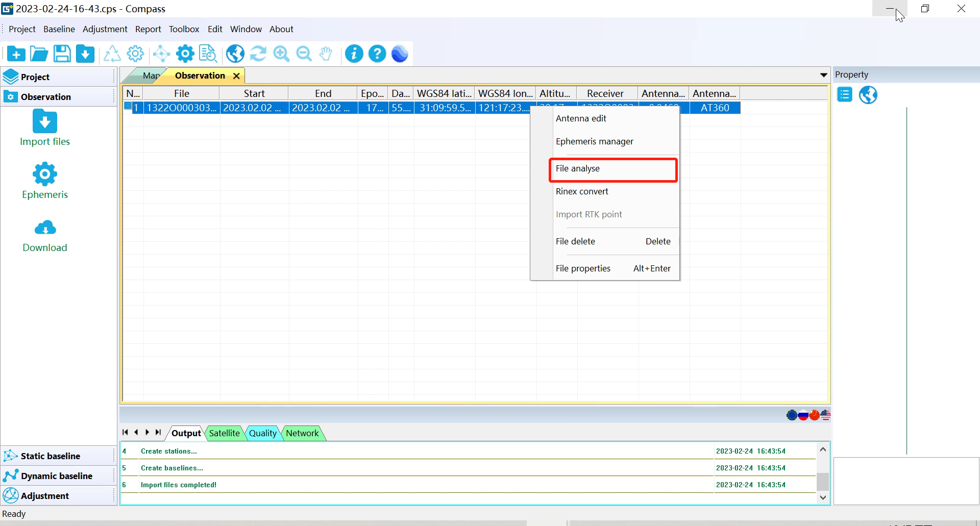The width and height of the screenshot is (980, 526).
Task: Select File analyse from context menu
Action: point(578,168)
